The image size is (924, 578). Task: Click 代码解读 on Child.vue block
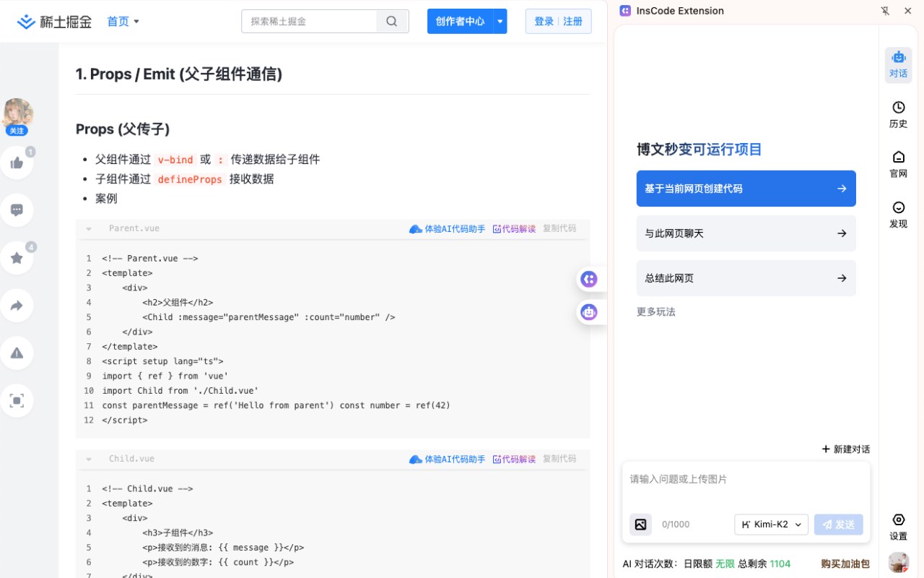514,460
